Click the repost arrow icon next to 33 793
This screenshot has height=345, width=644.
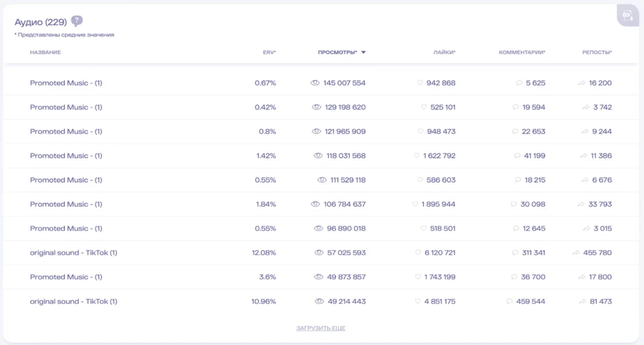tap(581, 205)
